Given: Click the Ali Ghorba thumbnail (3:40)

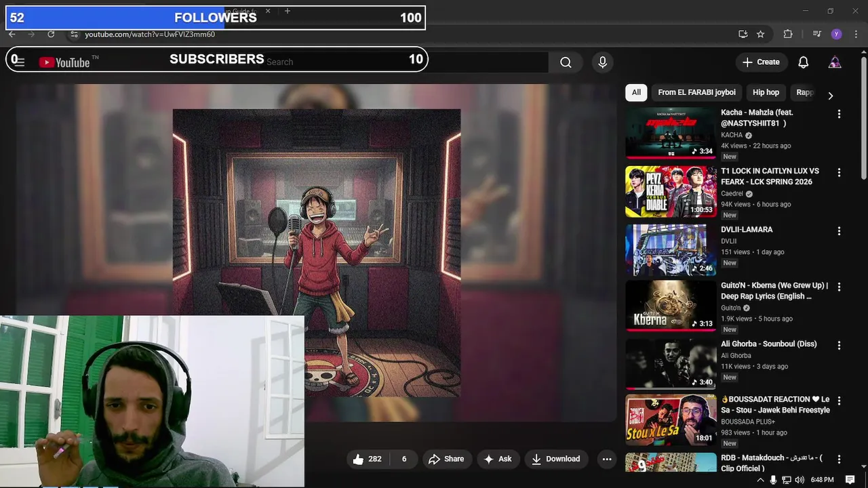Looking at the screenshot, I should (671, 364).
